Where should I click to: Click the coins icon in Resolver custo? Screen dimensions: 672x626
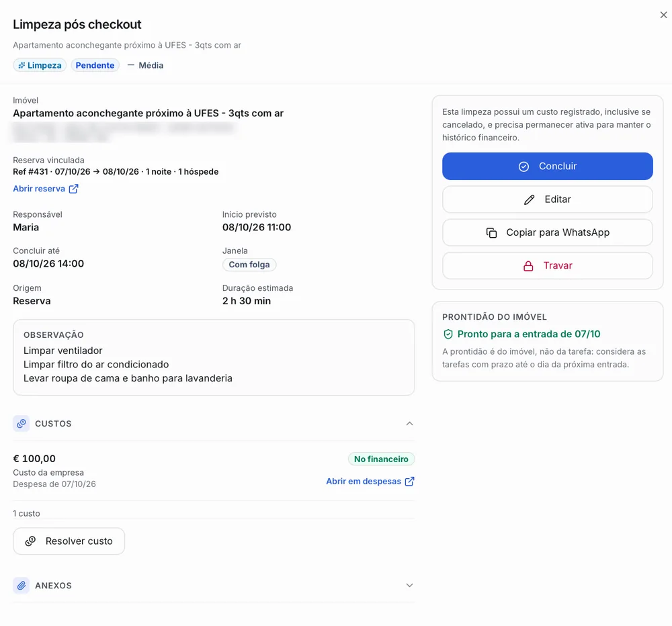tap(30, 541)
